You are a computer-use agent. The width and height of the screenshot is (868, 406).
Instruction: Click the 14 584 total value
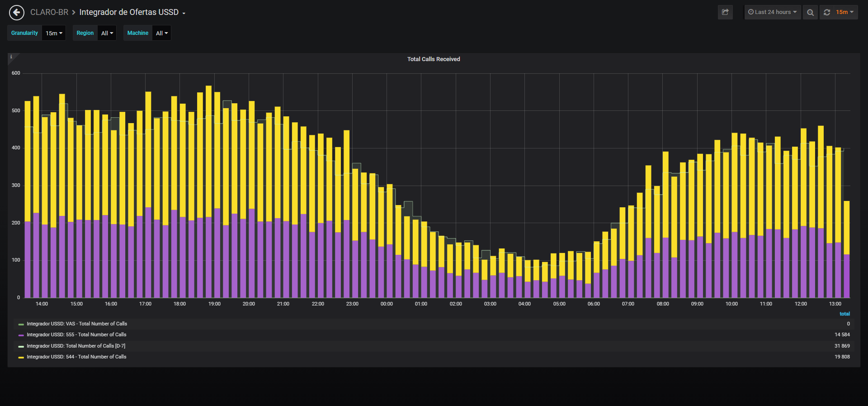point(842,335)
